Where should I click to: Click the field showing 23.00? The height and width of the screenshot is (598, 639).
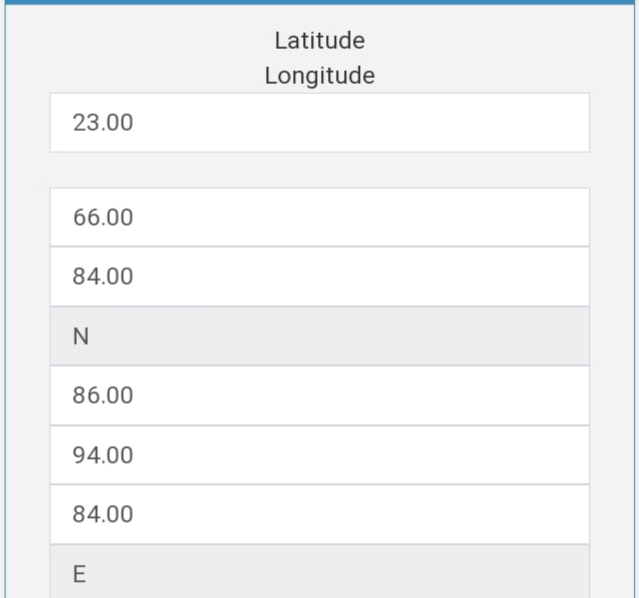click(319, 123)
